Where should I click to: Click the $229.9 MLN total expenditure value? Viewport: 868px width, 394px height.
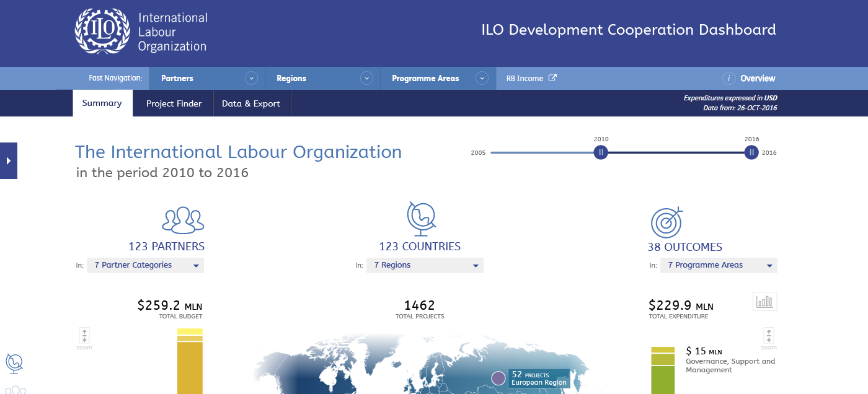tap(681, 305)
